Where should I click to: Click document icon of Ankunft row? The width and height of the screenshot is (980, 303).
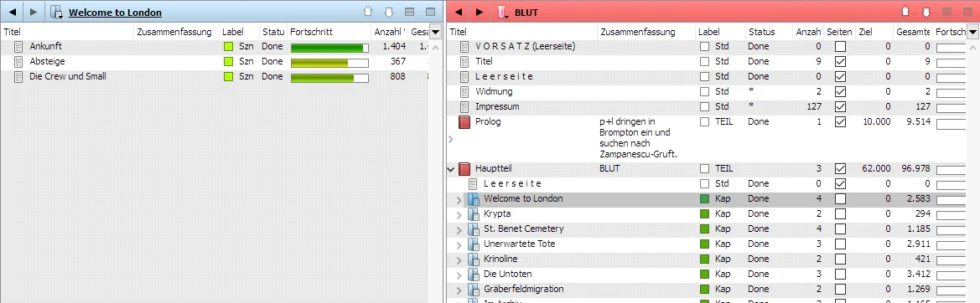18,46
